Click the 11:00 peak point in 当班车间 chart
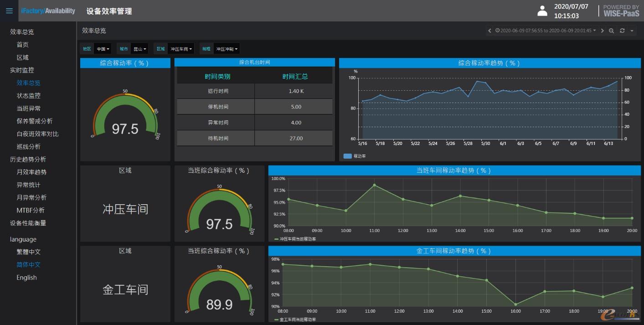 [x=374, y=185]
